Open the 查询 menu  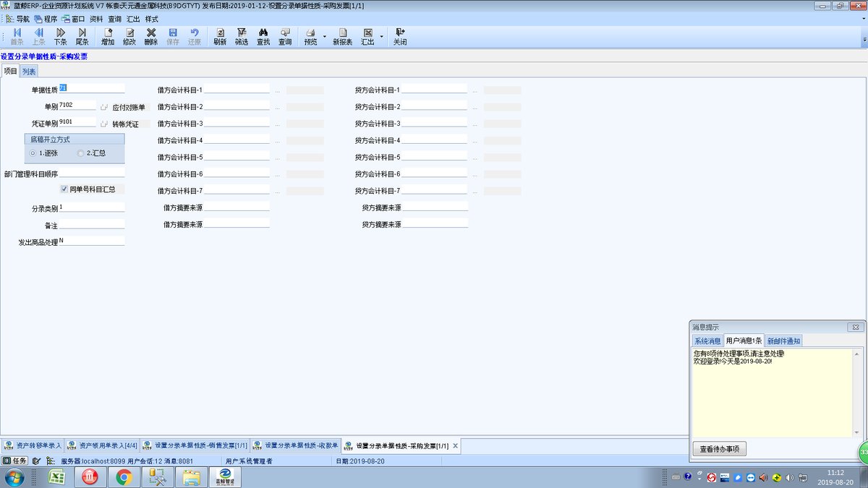(x=114, y=19)
